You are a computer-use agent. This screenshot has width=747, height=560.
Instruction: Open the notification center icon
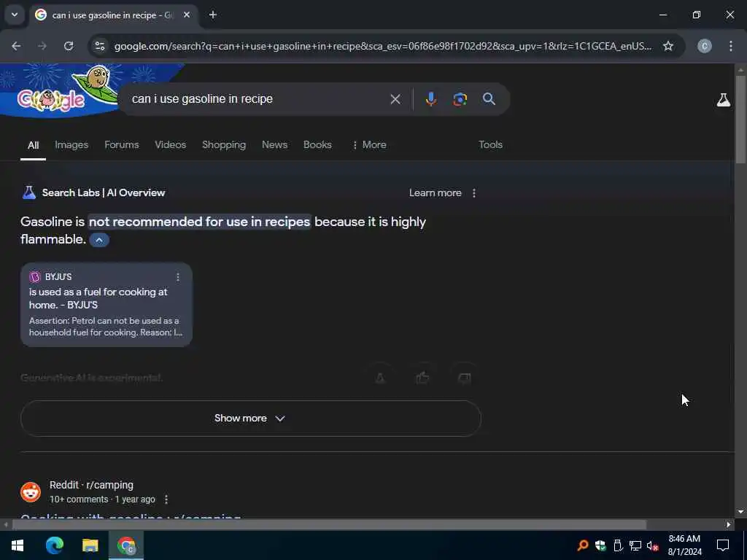tap(723, 545)
